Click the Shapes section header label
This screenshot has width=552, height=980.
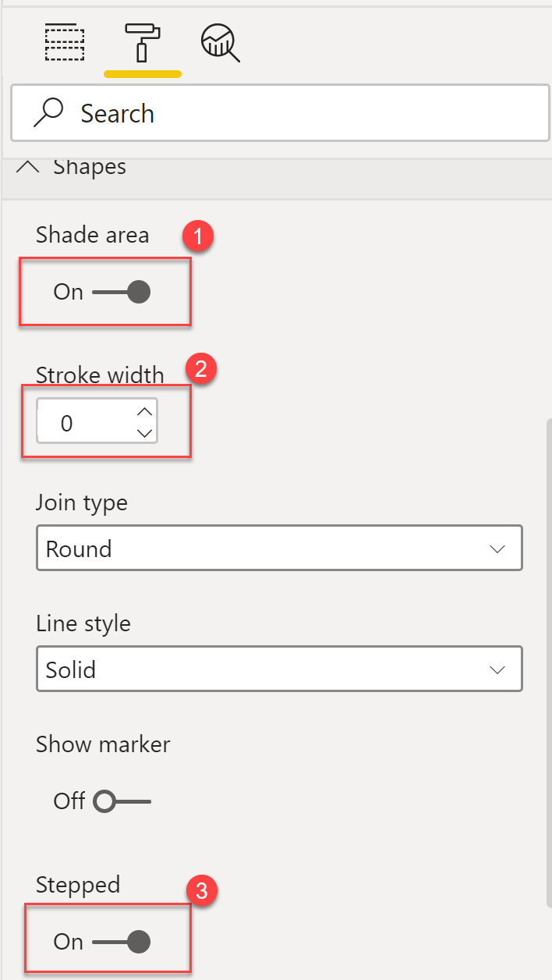[90, 166]
